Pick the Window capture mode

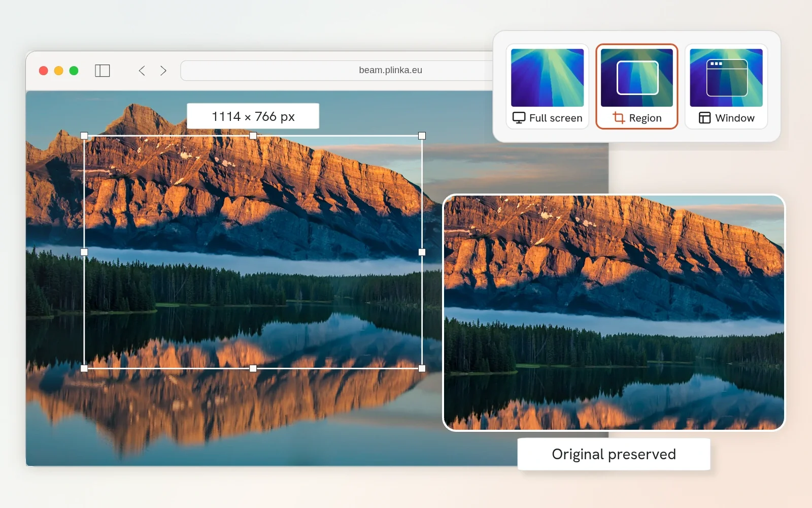point(726,86)
